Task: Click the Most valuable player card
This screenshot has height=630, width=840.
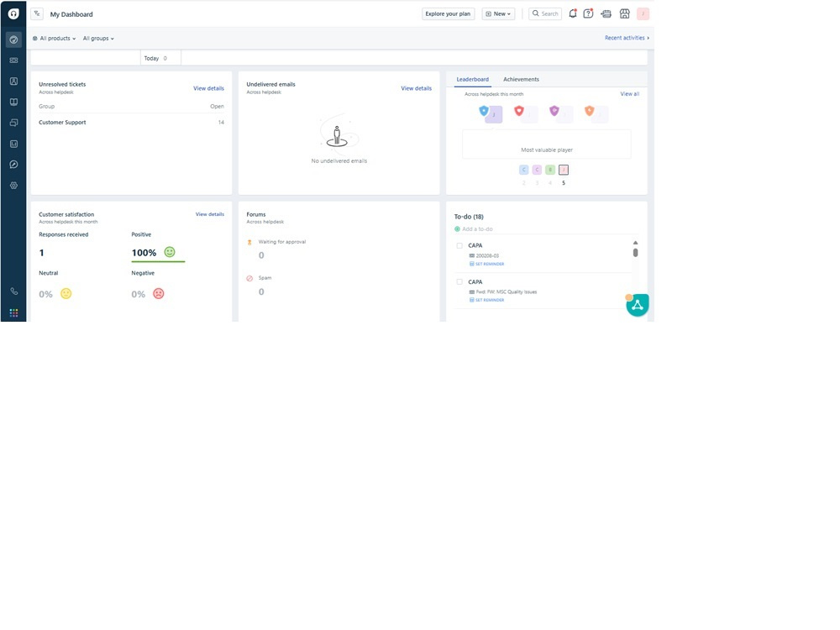Action: point(547,144)
